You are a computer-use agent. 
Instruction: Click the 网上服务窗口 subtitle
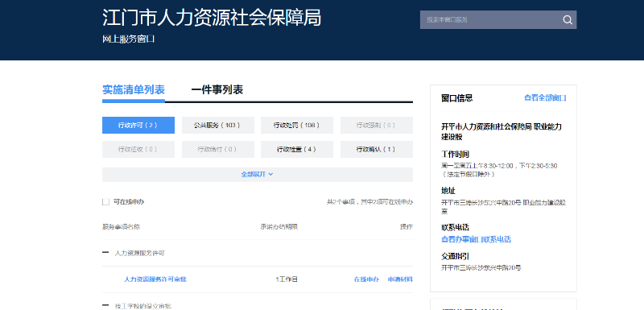[128, 39]
